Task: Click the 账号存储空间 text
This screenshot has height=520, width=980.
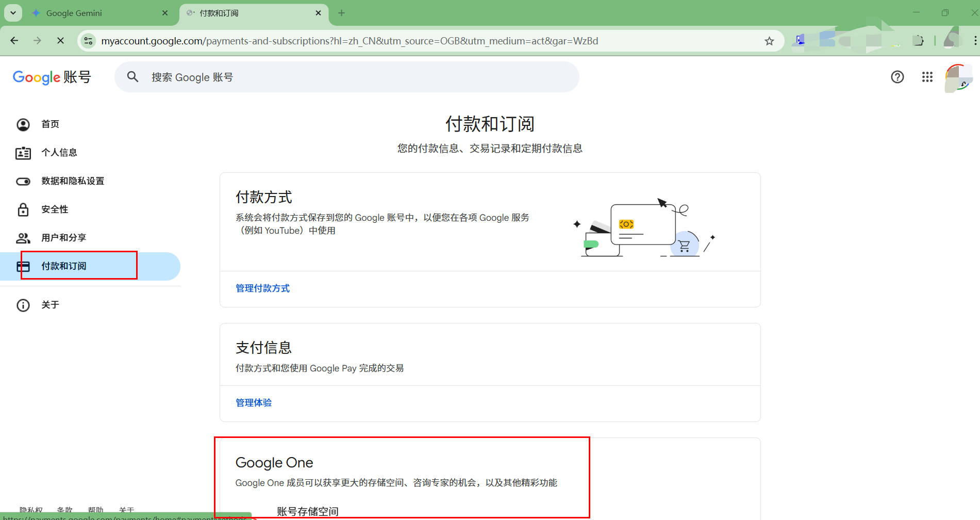Action: coord(307,511)
